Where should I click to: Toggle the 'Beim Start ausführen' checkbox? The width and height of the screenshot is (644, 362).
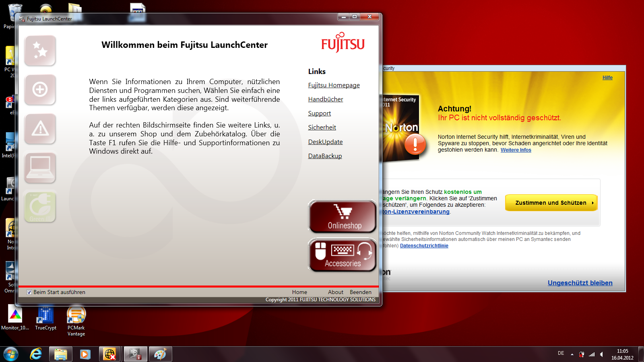(29, 292)
